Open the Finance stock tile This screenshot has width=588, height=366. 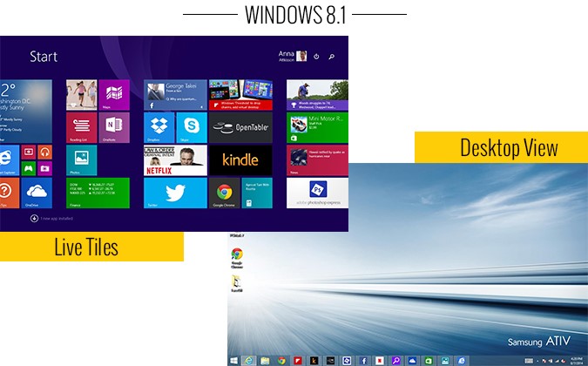pyautogui.click(x=98, y=193)
